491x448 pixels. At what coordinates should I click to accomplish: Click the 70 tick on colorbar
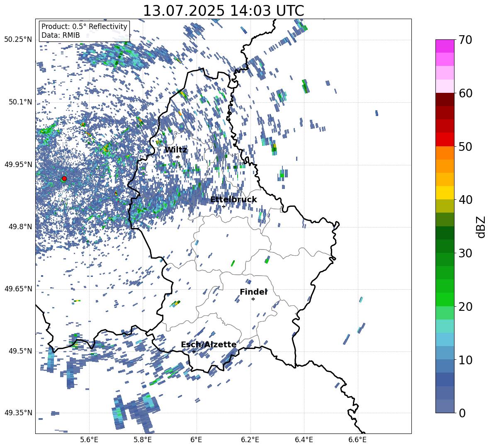pyautogui.click(x=465, y=40)
